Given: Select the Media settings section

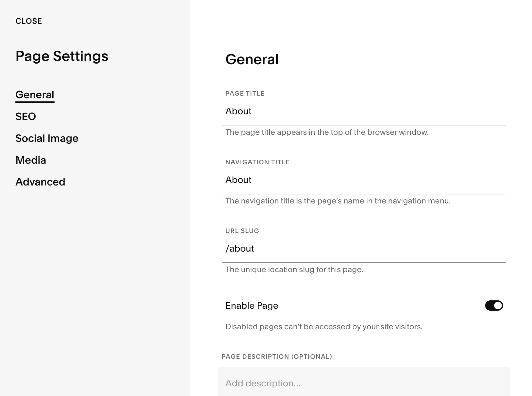Looking at the screenshot, I should point(30,160).
